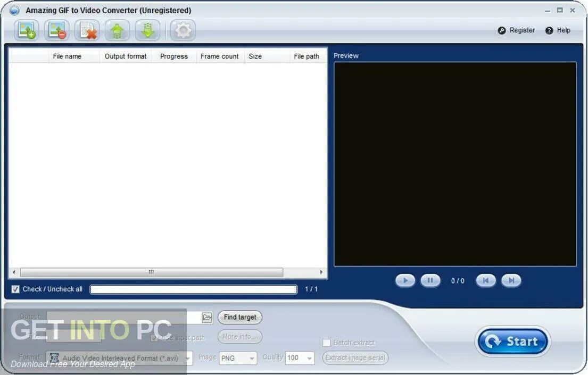Toggle the Use input path checkbox
588x375 pixels.
coord(154,338)
